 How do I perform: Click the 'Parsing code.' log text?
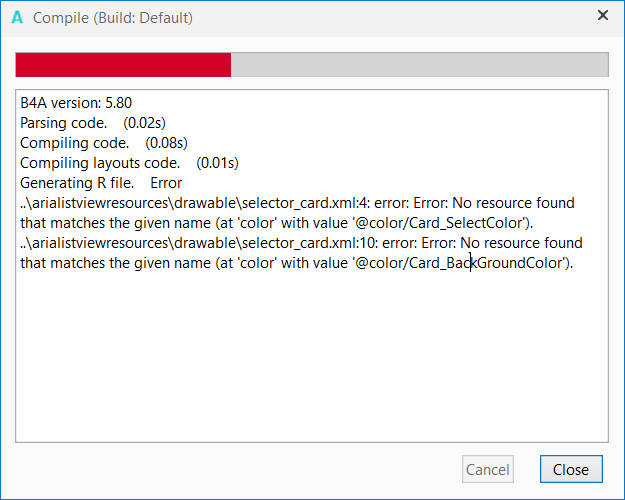click(63, 122)
